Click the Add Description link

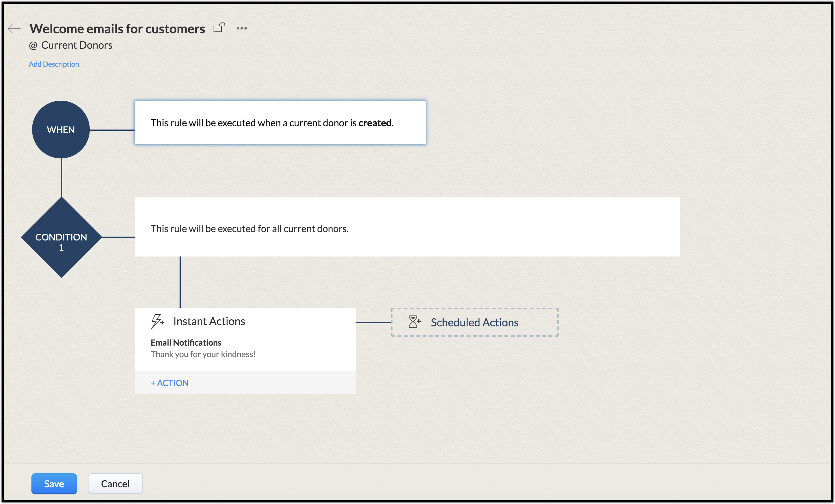[x=54, y=64]
